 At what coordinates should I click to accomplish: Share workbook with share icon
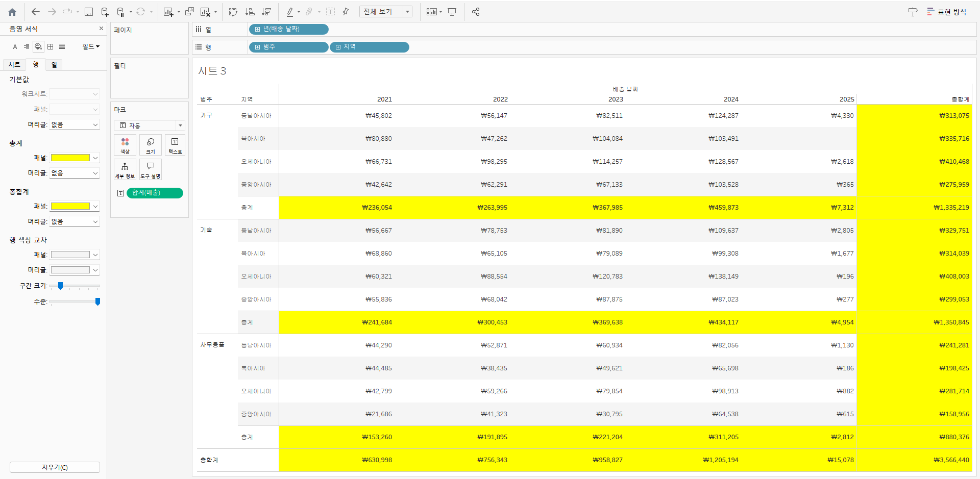[x=476, y=12]
